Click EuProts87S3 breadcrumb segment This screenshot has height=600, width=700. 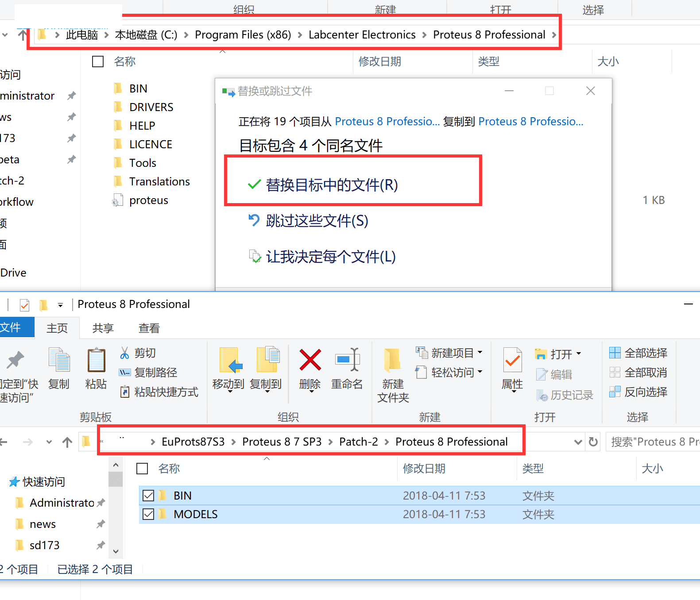click(x=193, y=442)
